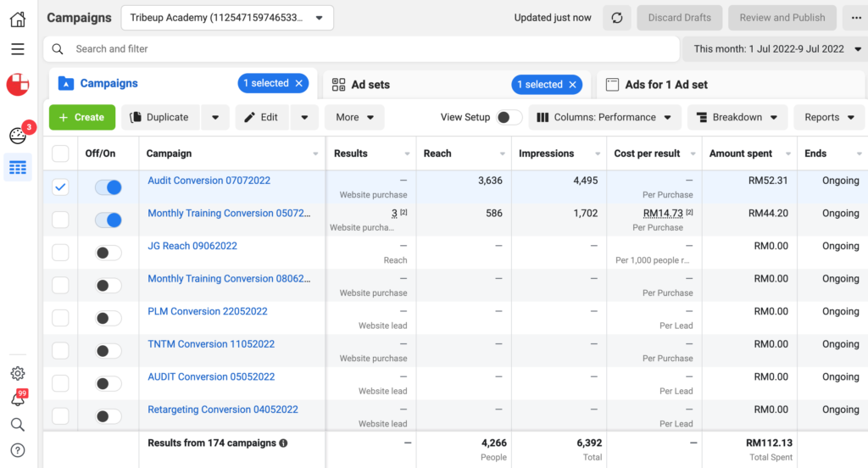Click the Discard Drafts button
This screenshot has width=868, height=468.
[x=679, y=18]
